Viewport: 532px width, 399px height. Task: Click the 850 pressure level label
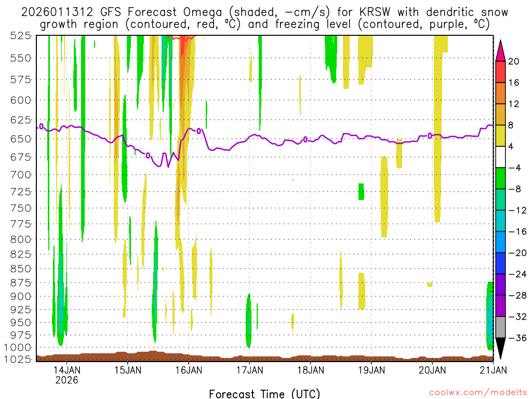point(21,269)
